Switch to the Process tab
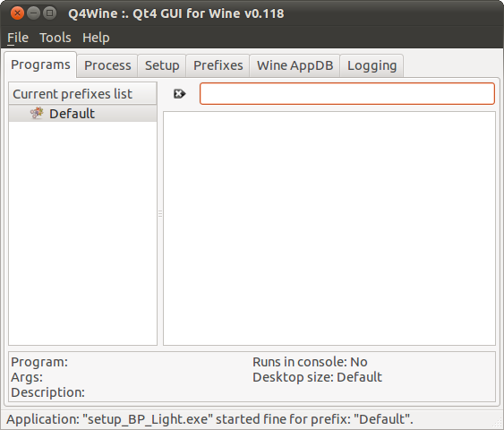The image size is (504, 430). coord(107,65)
